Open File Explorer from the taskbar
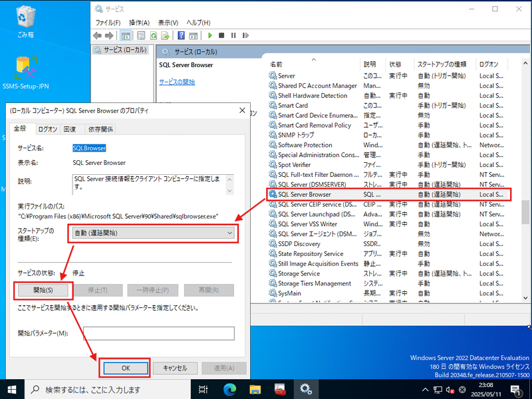The height and width of the screenshot is (399, 532). click(255, 389)
